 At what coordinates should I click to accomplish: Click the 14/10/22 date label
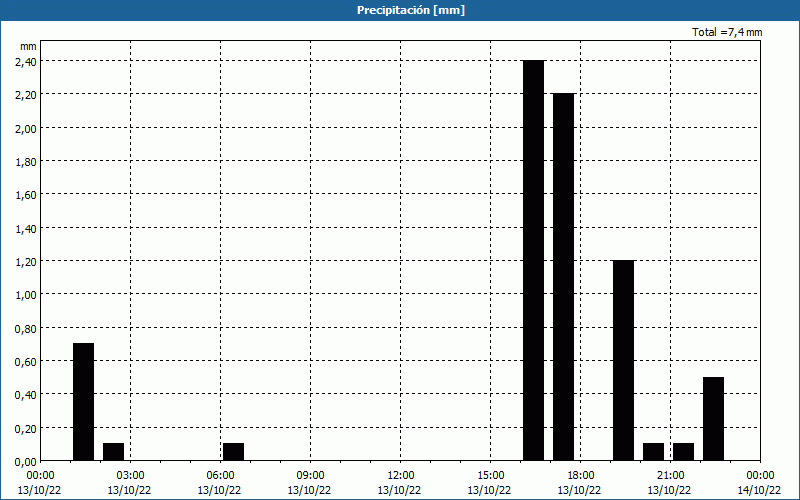tap(759, 490)
